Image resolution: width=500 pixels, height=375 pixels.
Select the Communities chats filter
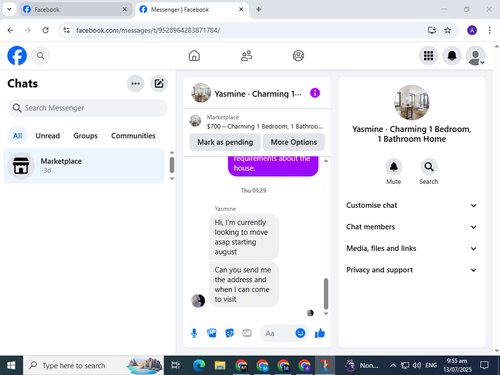point(133,136)
